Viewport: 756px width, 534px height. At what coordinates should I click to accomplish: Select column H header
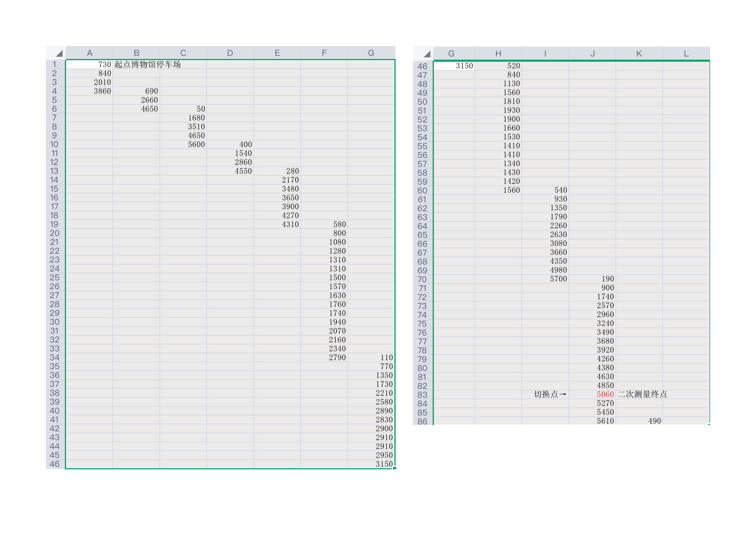tap(498, 54)
